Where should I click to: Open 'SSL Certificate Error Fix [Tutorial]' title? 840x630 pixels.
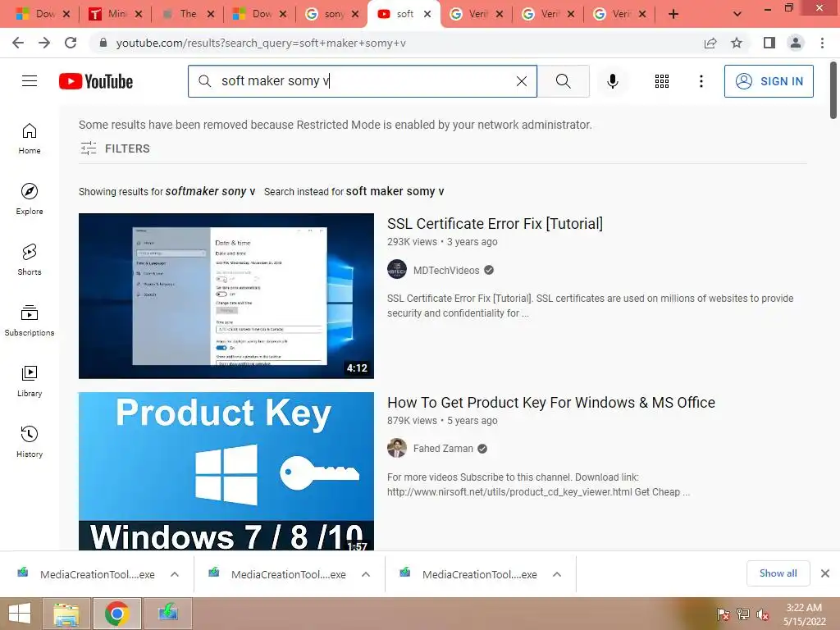point(495,223)
